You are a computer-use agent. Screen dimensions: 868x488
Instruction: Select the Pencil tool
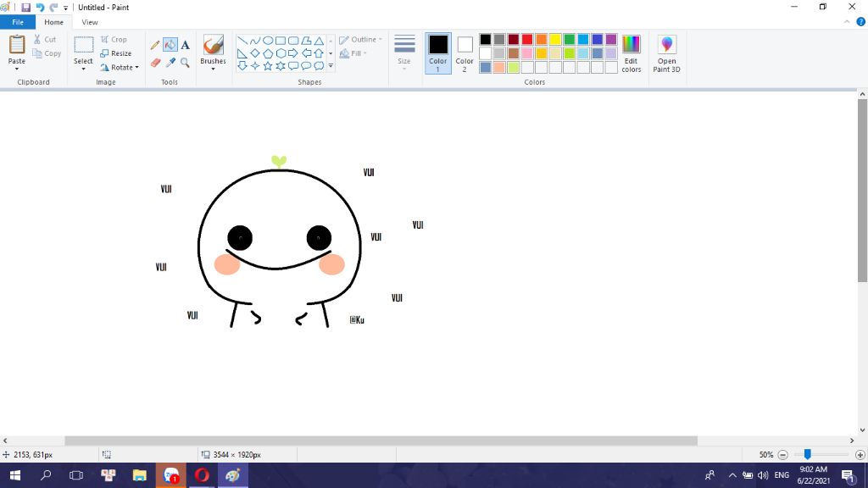pyautogui.click(x=155, y=45)
